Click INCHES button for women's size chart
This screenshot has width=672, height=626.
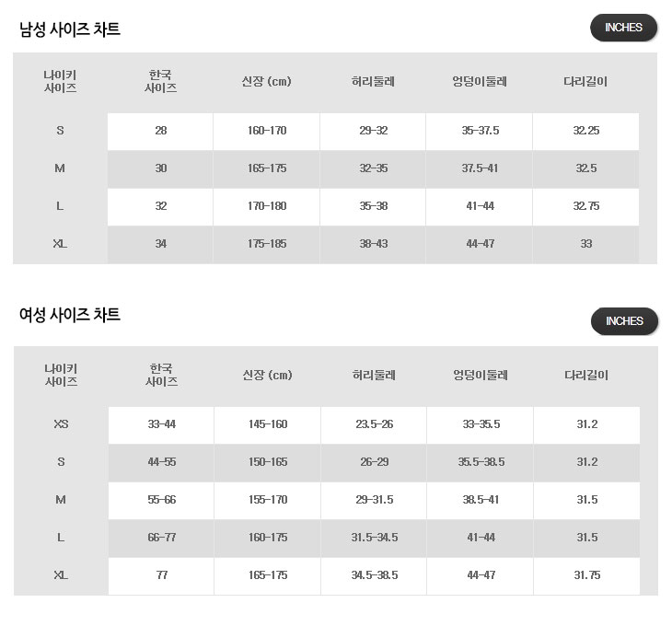point(624,321)
